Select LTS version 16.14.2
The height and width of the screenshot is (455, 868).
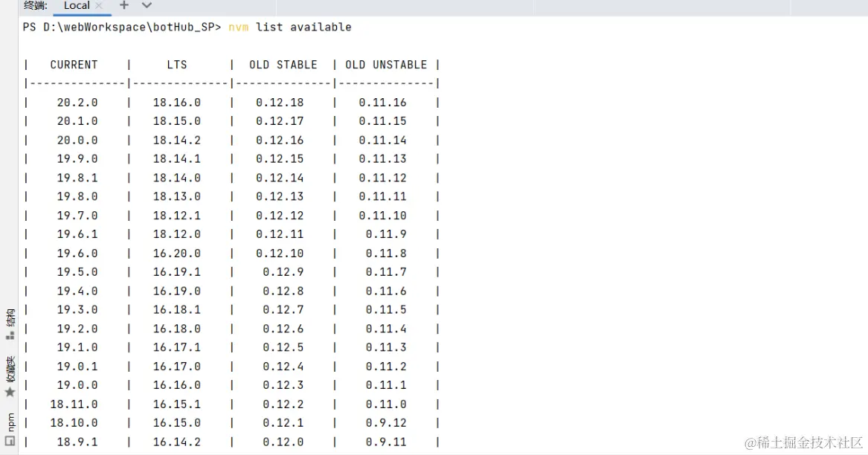click(176, 442)
